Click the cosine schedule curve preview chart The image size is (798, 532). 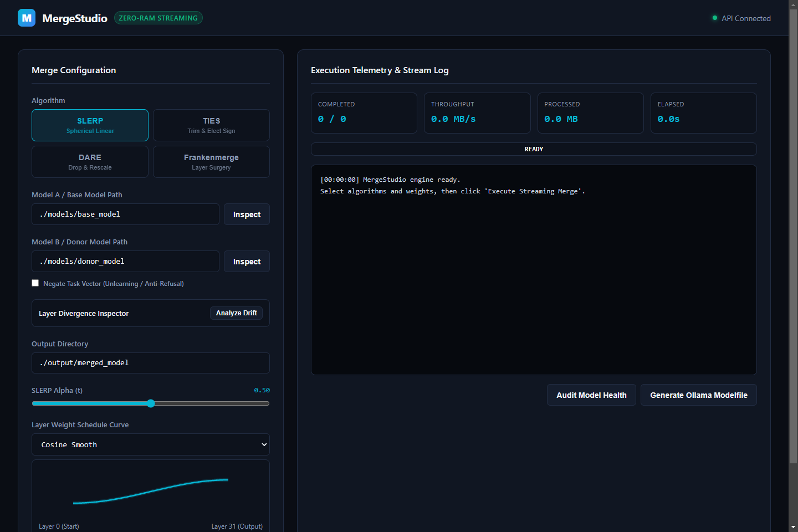(151, 492)
